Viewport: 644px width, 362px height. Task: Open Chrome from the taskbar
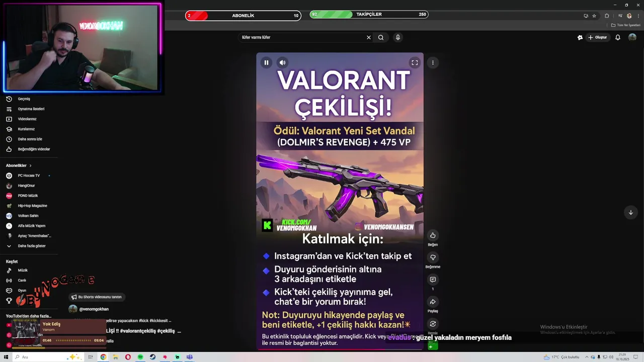tap(103, 357)
